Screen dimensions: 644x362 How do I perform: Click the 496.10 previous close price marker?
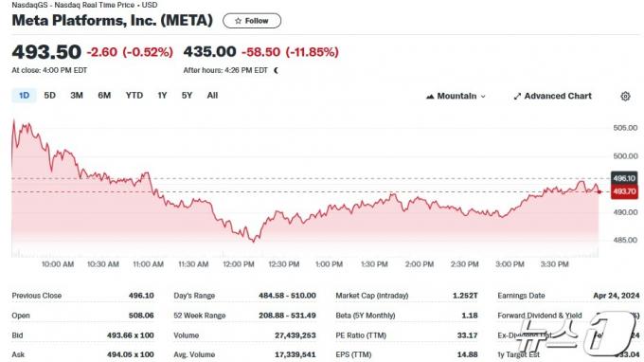tap(624, 178)
